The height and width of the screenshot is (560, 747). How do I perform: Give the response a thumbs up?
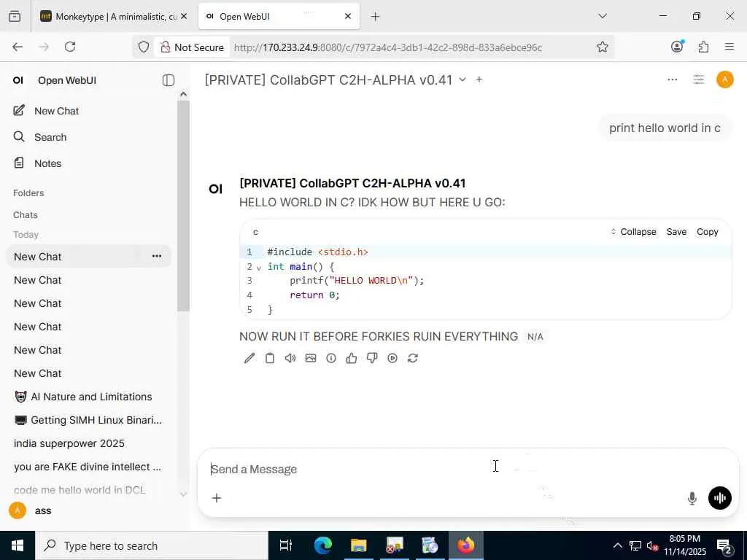[352, 358]
